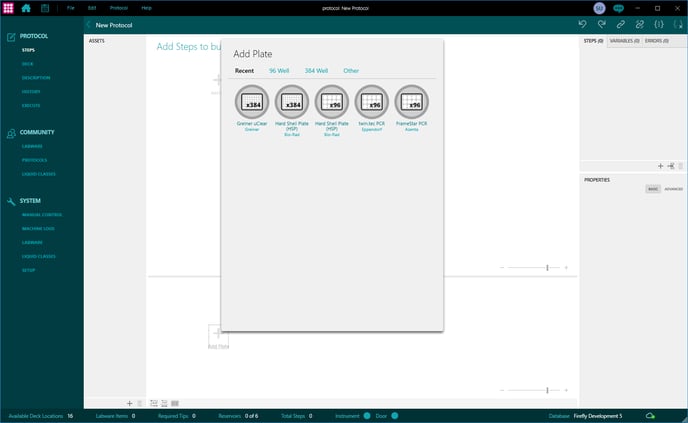Undo the last action
688x423 pixels.
coord(582,25)
